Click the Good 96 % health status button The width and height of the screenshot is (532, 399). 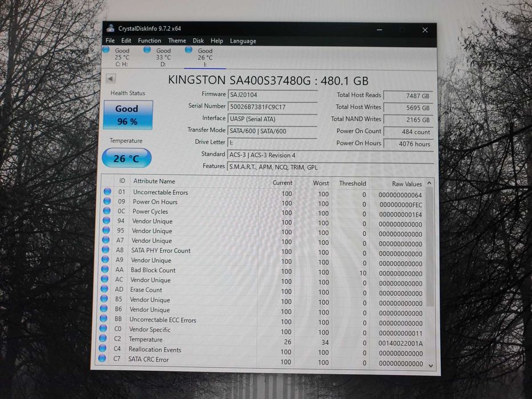[128, 115]
